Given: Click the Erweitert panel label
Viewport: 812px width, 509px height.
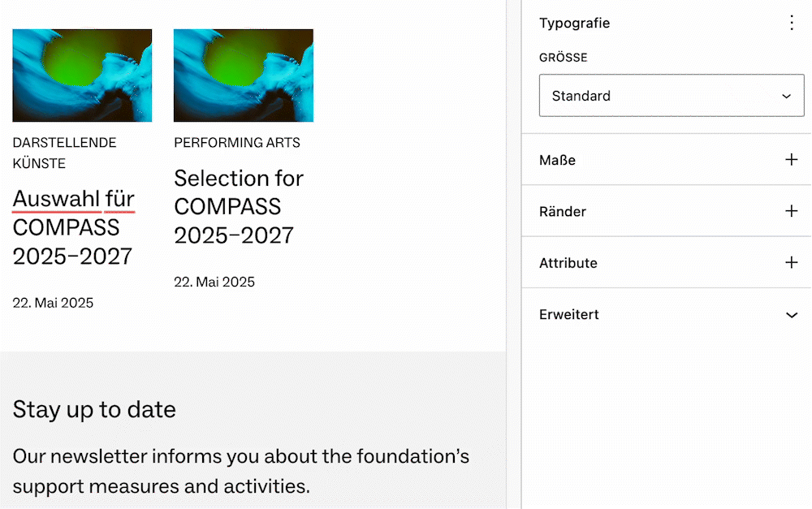Looking at the screenshot, I should 568,315.
